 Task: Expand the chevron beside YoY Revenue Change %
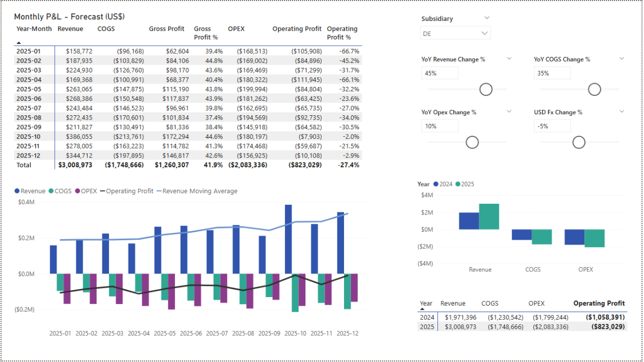point(509,58)
